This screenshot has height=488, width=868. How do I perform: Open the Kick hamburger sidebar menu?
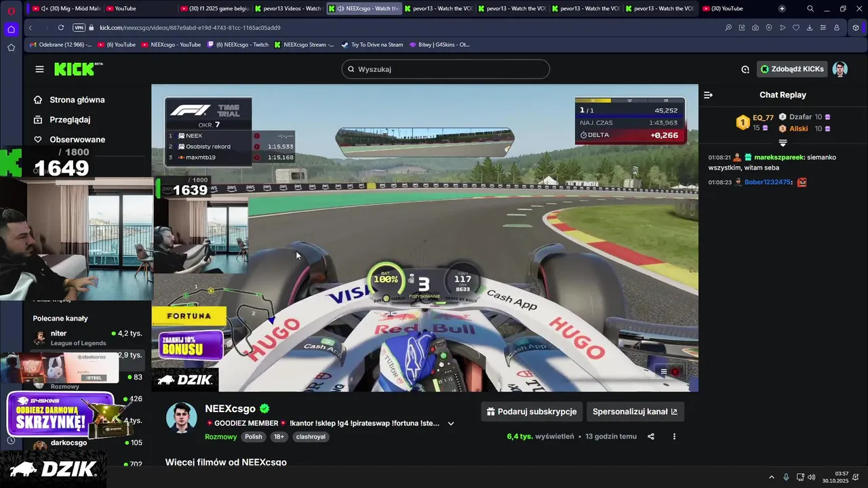pyautogui.click(x=39, y=69)
